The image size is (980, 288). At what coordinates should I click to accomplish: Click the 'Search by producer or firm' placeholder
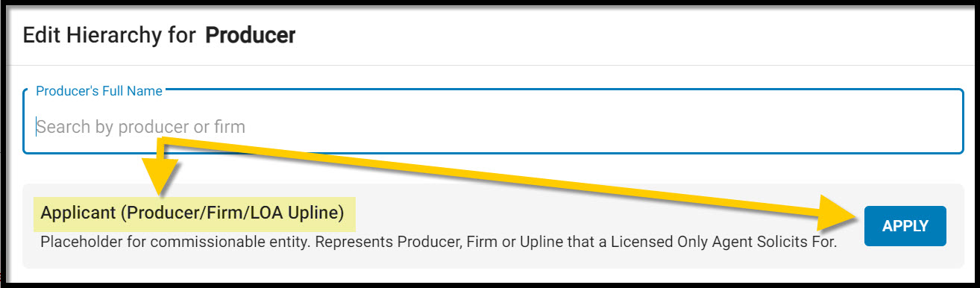tap(141, 127)
